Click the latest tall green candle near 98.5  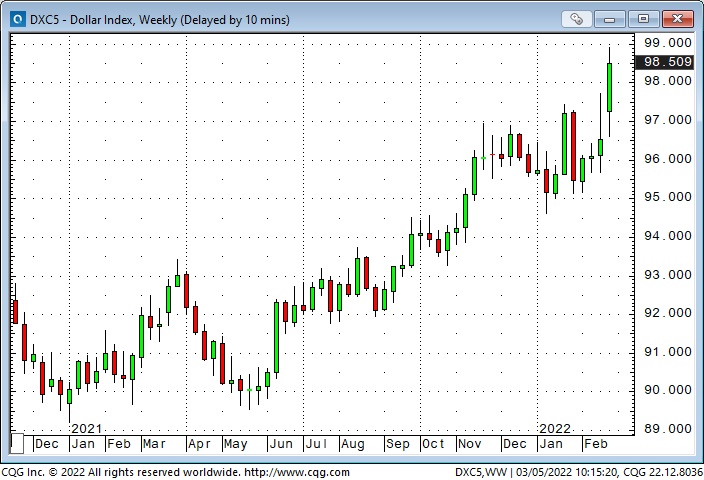tap(609, 88)
